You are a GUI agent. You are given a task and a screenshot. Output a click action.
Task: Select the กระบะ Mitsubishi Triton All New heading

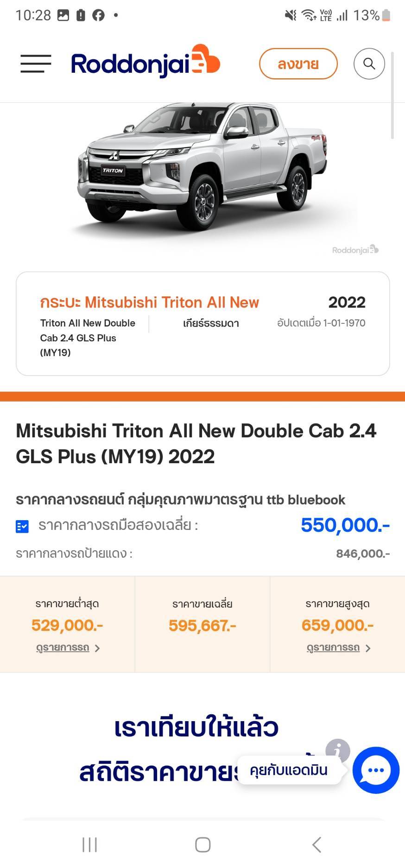point(149,302)
